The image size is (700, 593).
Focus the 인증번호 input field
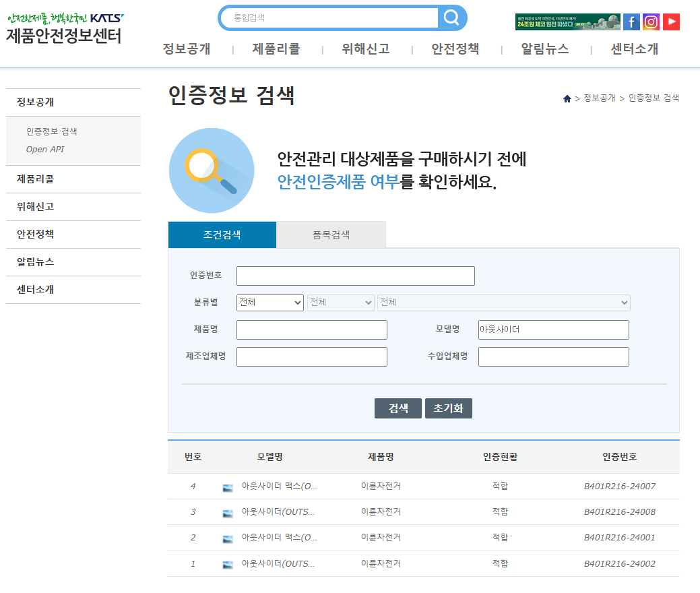355,276
